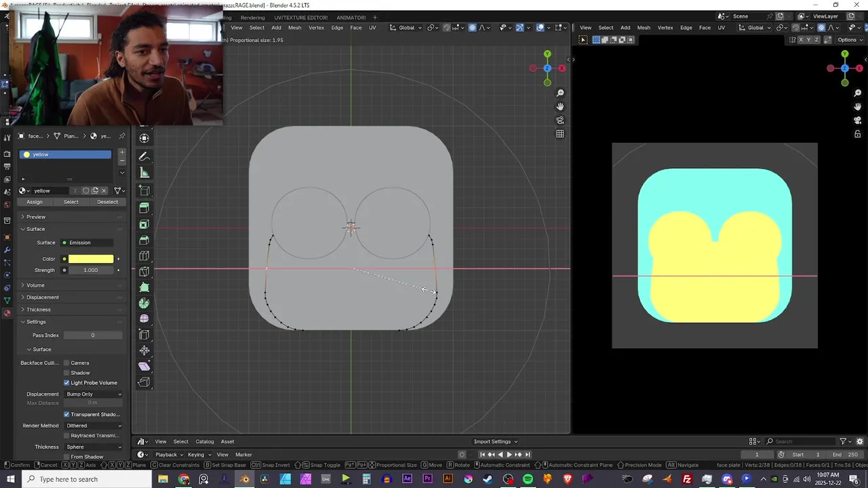The image size is (868, 488).
Task: Open Mesh menu in left viewport
Action: (x=294, y=28)
